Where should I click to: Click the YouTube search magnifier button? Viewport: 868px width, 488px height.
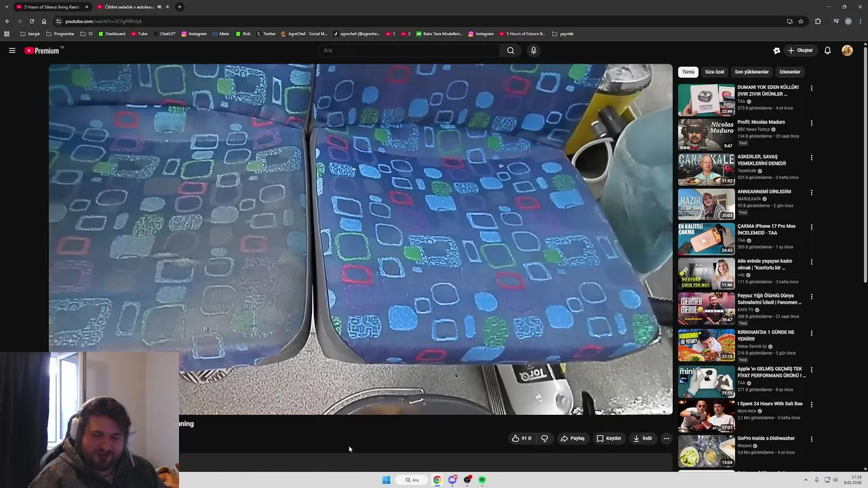point(511,50)
